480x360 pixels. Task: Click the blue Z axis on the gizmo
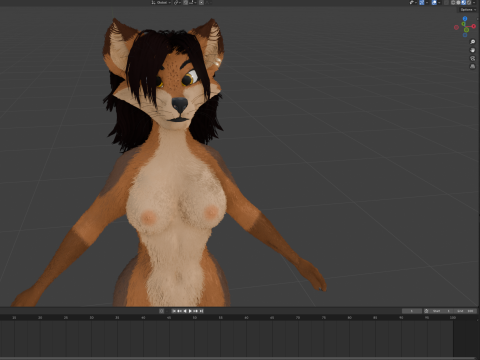coord(465,19)
